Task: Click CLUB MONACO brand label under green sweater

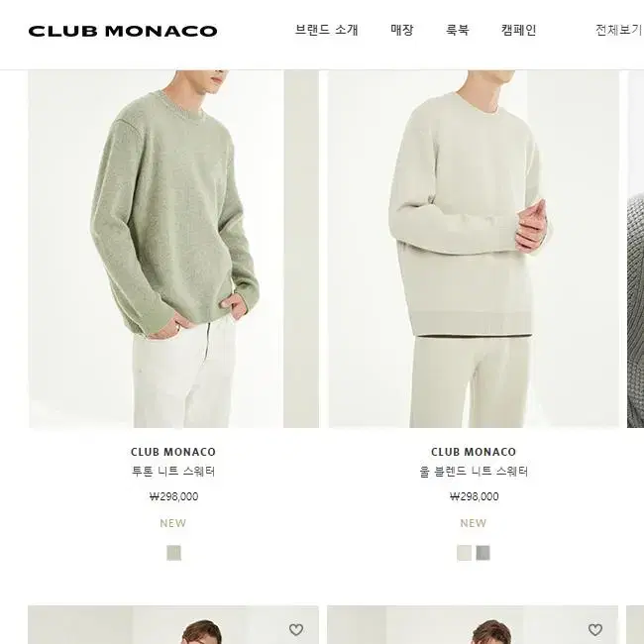Action: [173, 452]
